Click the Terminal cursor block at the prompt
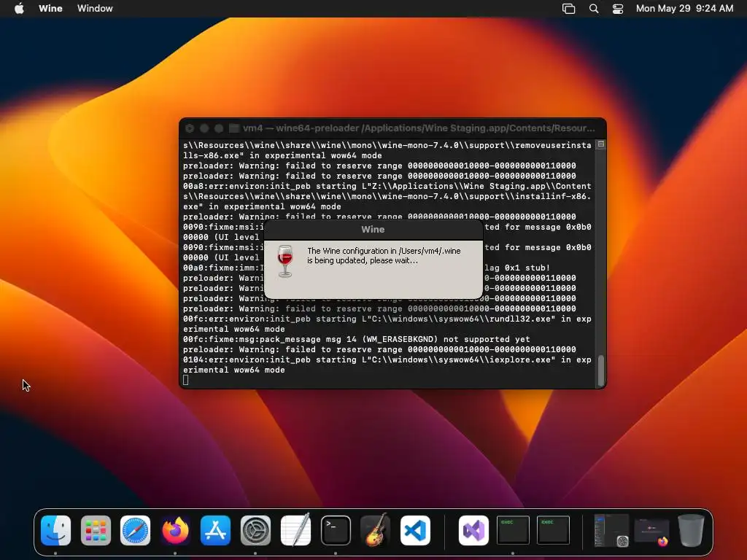This screenshot has height=560, width=747. click(186, 380)
